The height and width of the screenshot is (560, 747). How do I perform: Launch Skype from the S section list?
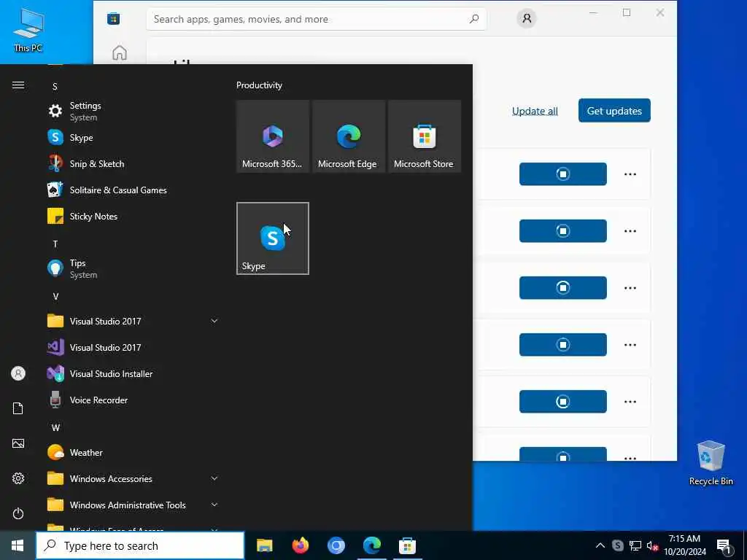[x=133, y=138]
